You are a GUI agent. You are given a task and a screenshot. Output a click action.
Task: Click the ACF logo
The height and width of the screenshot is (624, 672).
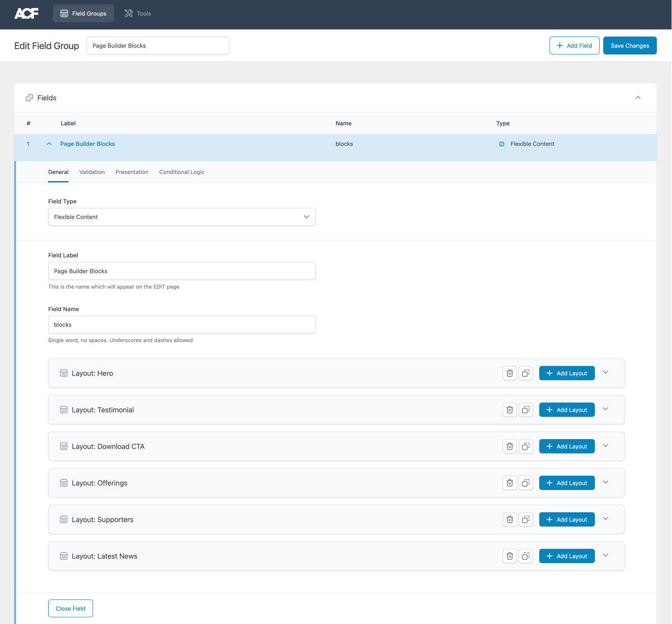[x=26, y=13]
